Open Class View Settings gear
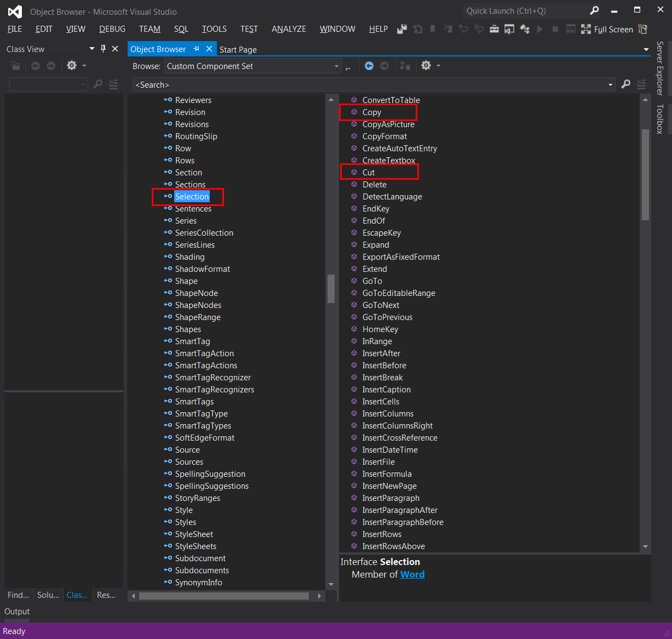This screenshot has width=672, height=639. tap(72, 66)
